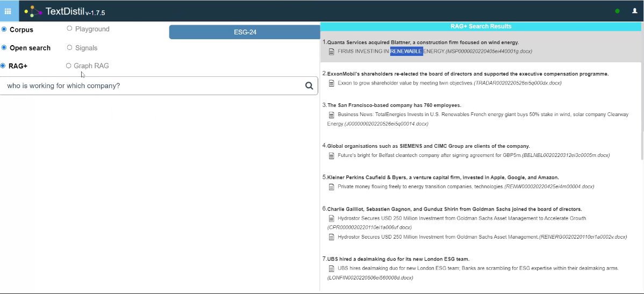This screenshot has height=294, width=644.
Task: Open the apps grid menu icon
Action: tap(8, 11)
